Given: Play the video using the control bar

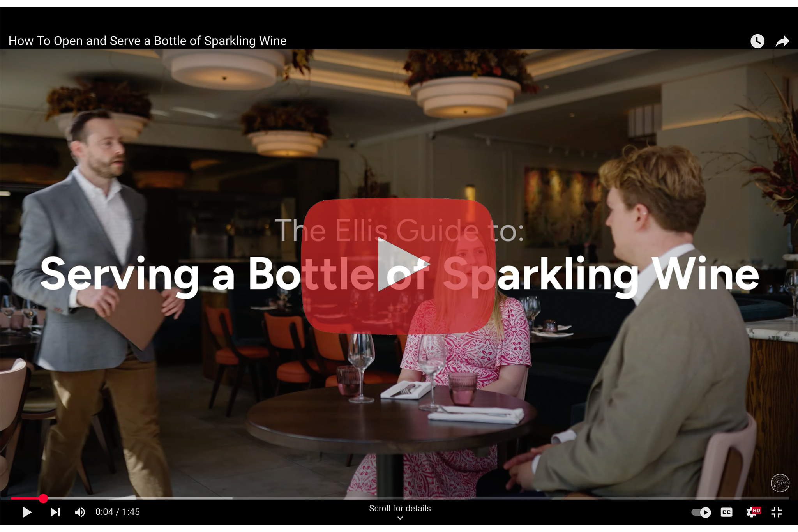Looking at the screenshot, I should (27, 512).
